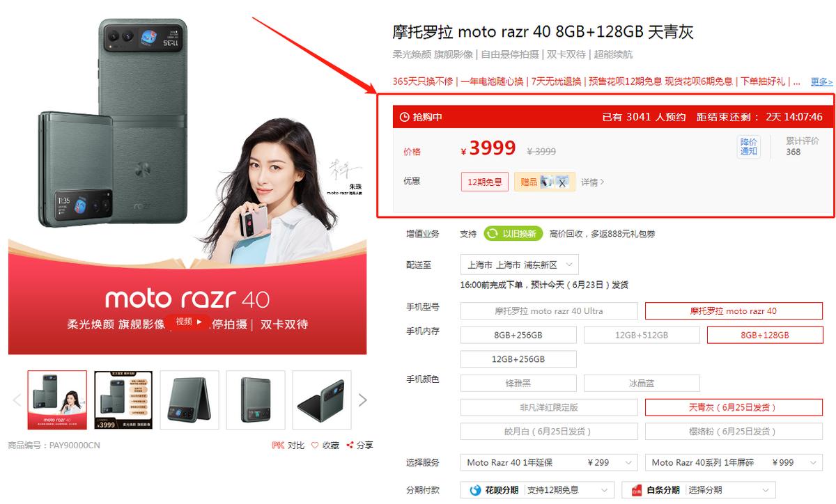Open the delivery address dropdown

coord(520,265)
